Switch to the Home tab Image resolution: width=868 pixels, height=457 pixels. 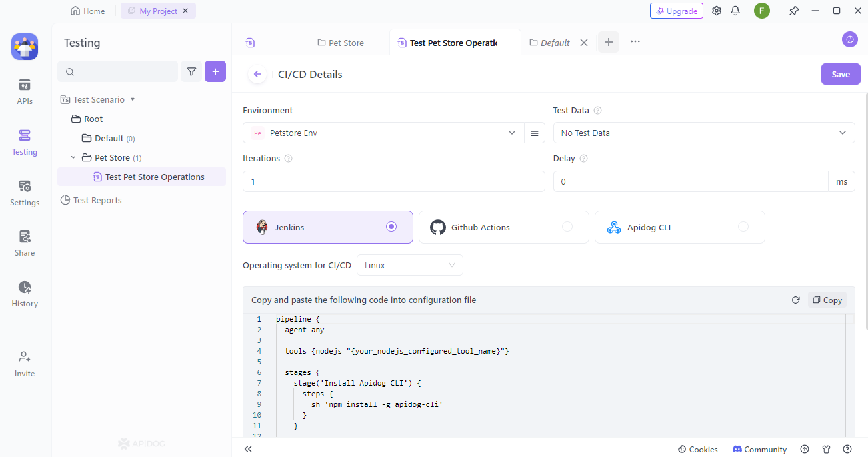pos(87,11)
